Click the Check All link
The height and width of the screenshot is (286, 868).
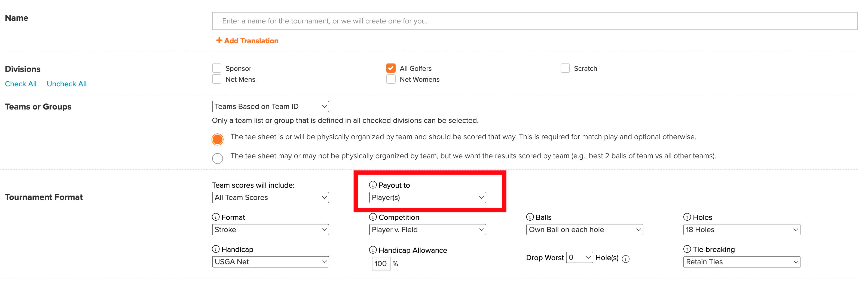20,84
